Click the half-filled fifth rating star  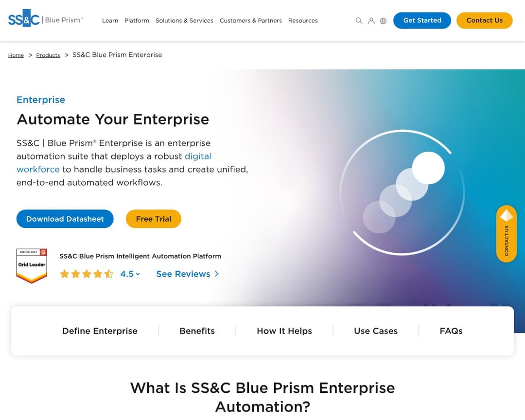click(108, 274)
